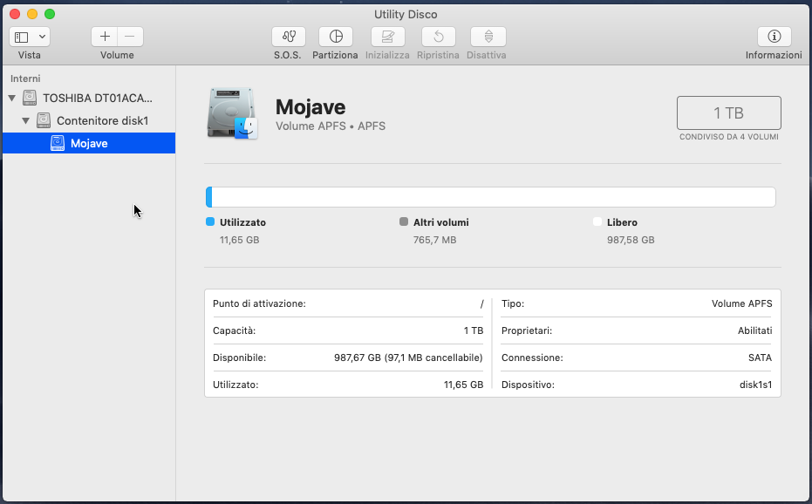This screenshot has height=504, width=812.
Task: Remove volume with the minus button
Action: coord(130,37)
